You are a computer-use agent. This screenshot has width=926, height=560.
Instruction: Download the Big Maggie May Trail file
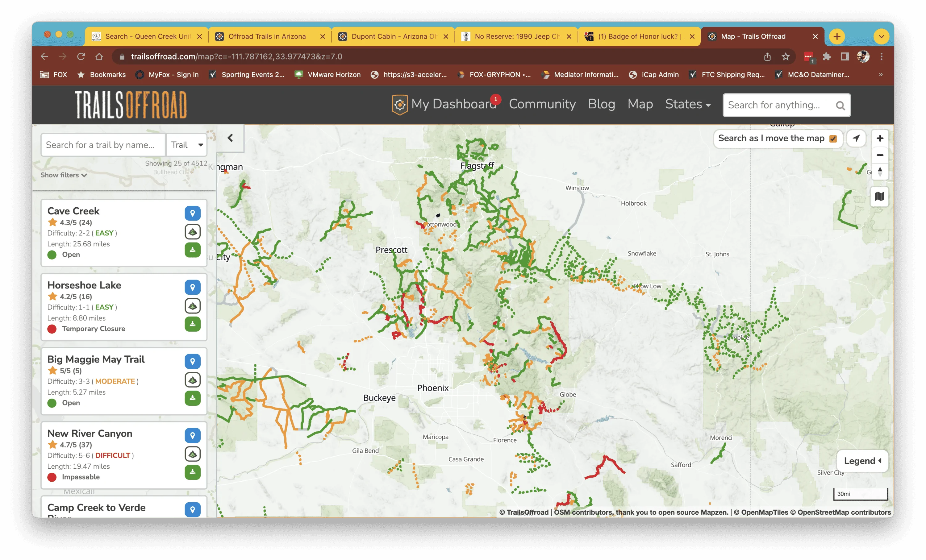pos(192,398)
